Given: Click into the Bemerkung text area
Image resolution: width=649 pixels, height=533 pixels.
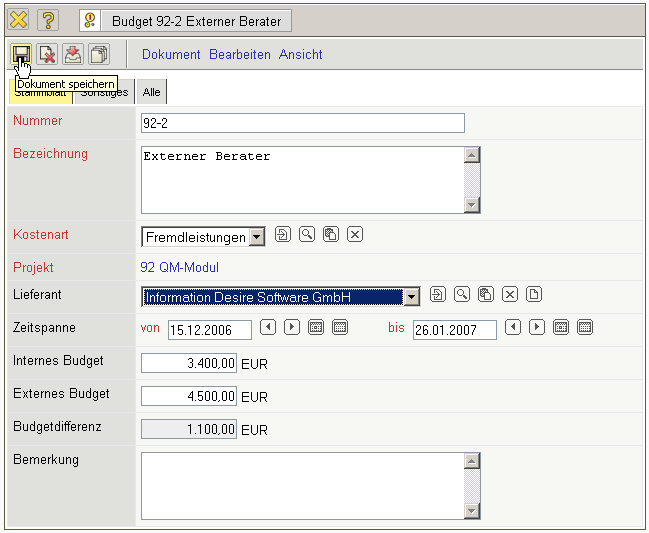Looking at the screenshot, I should pos(302,485).
